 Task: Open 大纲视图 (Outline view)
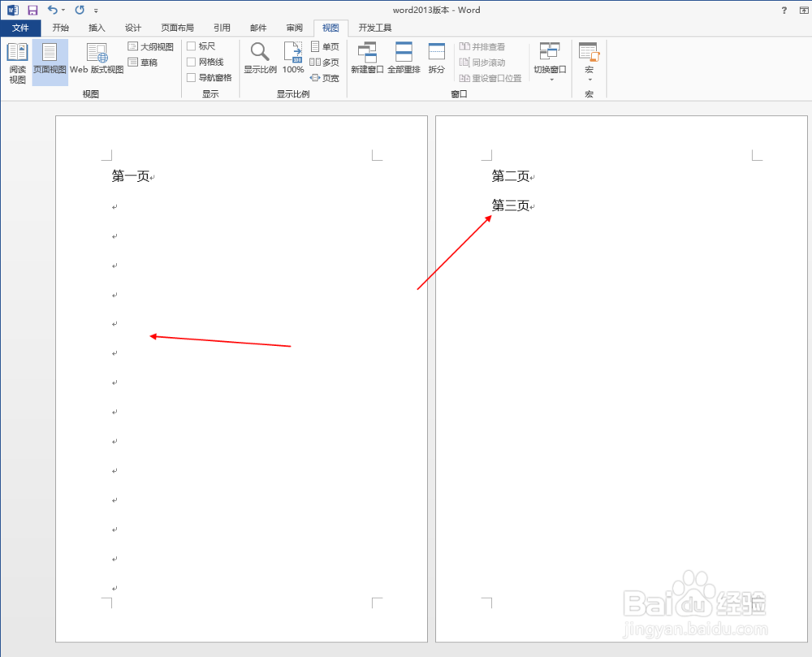tap(150, 46)
